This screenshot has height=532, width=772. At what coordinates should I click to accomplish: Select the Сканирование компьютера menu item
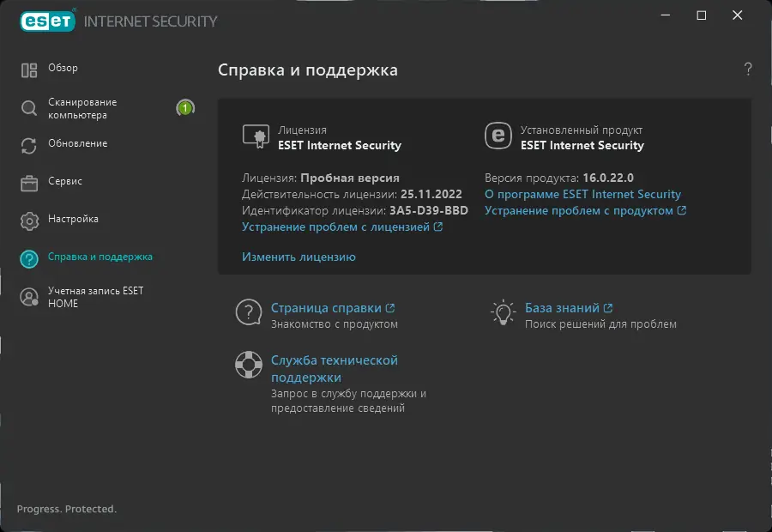(82, 108)
